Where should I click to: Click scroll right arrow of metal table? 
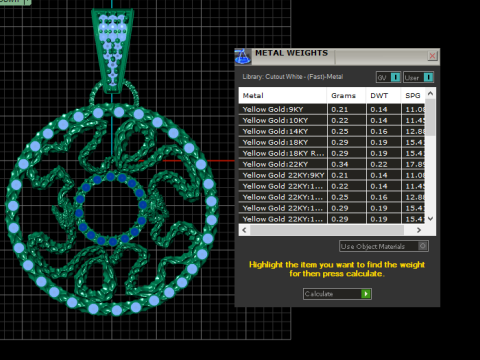pyautogui.click(x=419, y=230)
